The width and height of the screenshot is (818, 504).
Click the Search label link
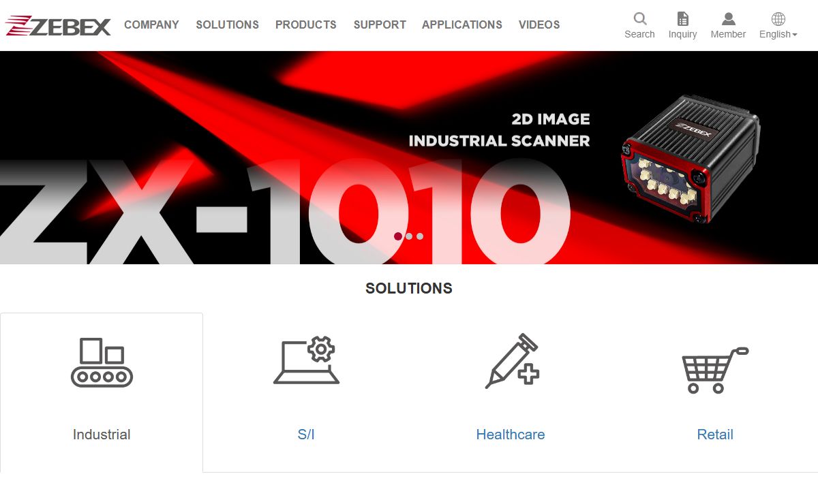(639, 34)
